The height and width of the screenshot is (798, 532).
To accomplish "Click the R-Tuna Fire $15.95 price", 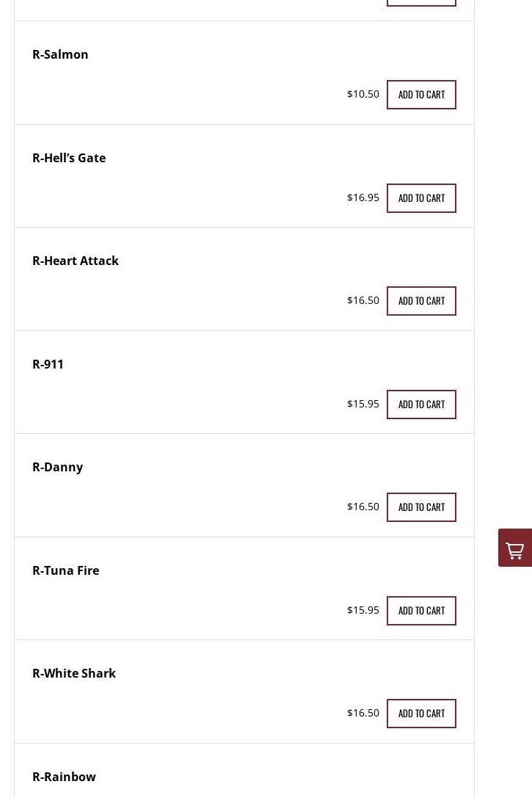I will [363, 610].
